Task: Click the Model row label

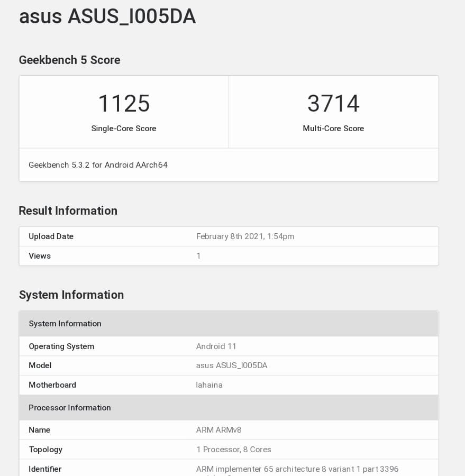Action: point(40,365)
